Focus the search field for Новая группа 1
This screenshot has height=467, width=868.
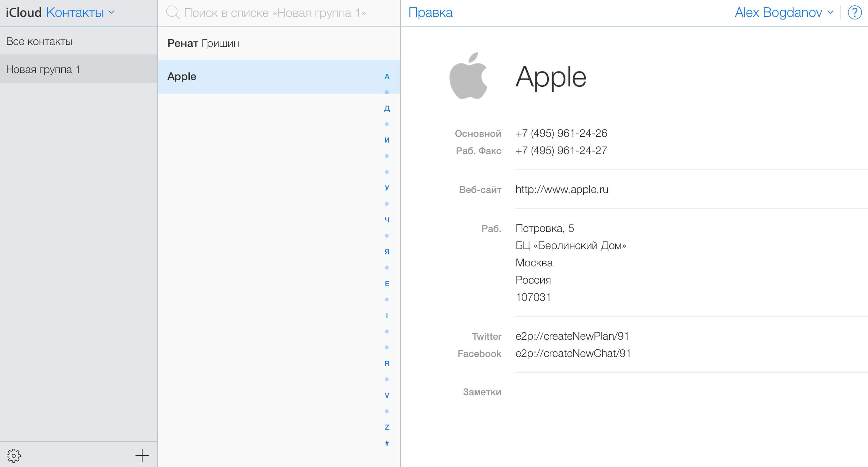coord(275,13)
